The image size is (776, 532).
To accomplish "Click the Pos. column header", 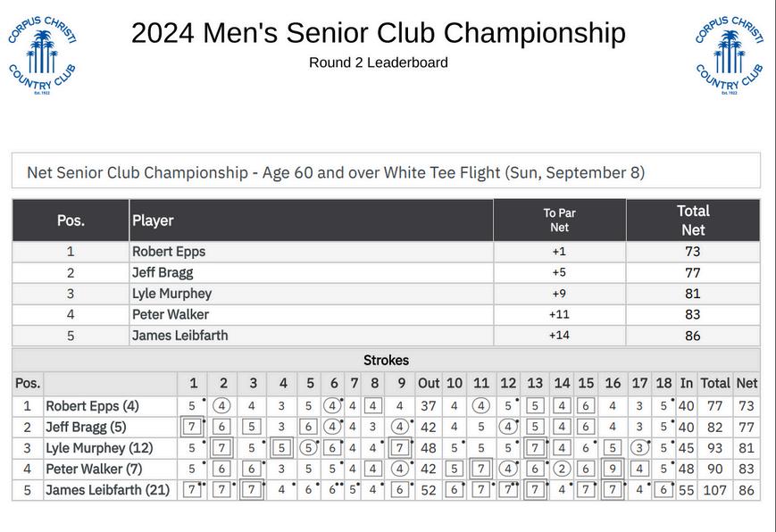I will [71, 220].
